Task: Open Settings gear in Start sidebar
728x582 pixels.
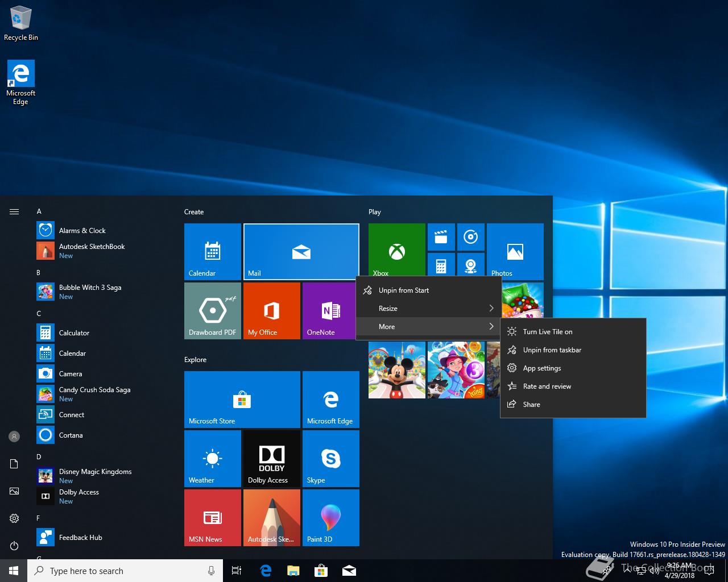Action: click(x=14, y=518)
